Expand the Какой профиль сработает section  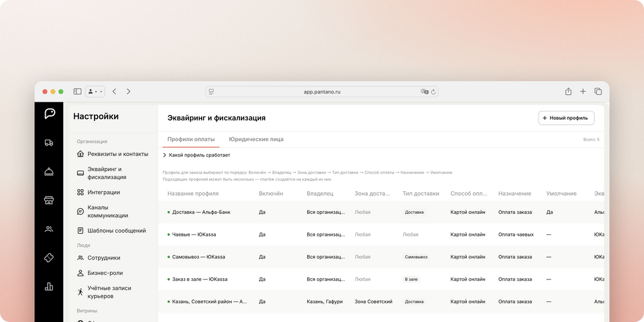(196, 155)
